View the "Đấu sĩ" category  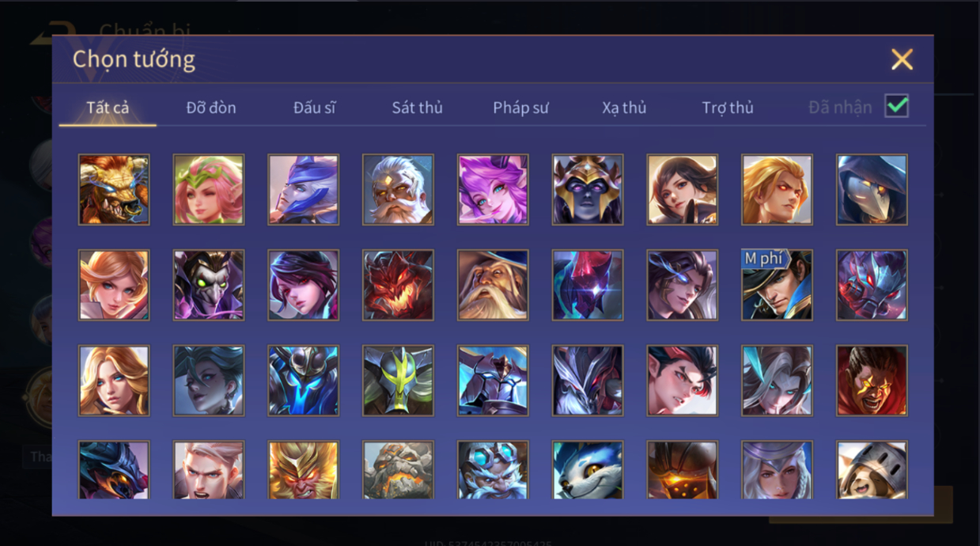pos(314,108)
